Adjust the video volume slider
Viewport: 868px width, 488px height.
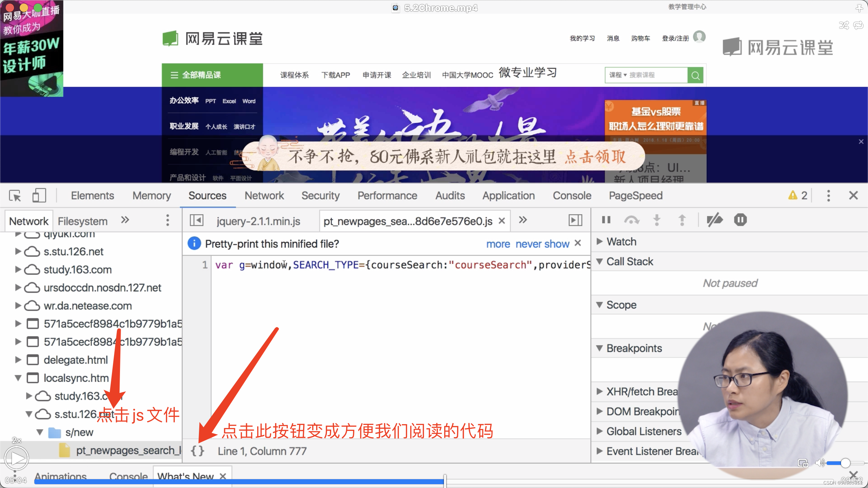pyautogui.click(x=845, y=463)
